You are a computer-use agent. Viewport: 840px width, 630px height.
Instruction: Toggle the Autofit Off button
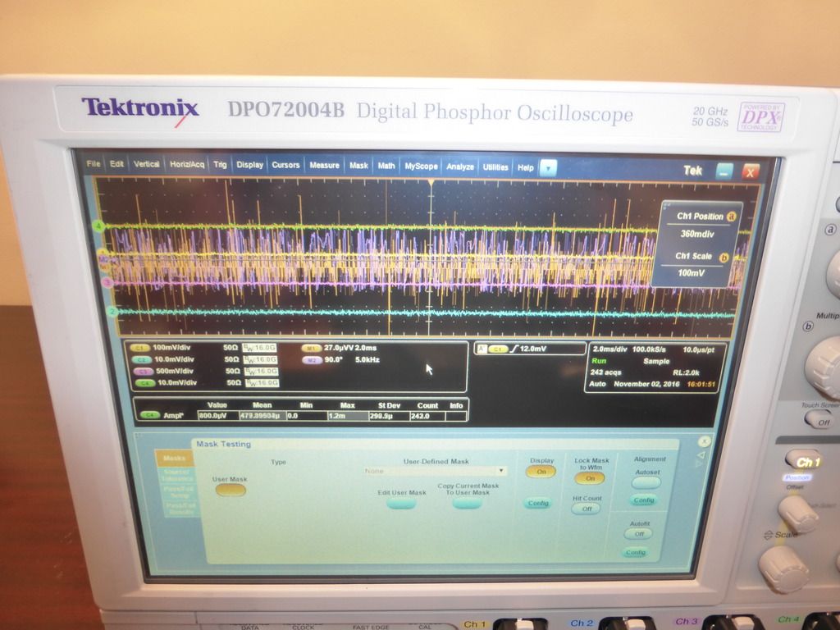[638, 534]
